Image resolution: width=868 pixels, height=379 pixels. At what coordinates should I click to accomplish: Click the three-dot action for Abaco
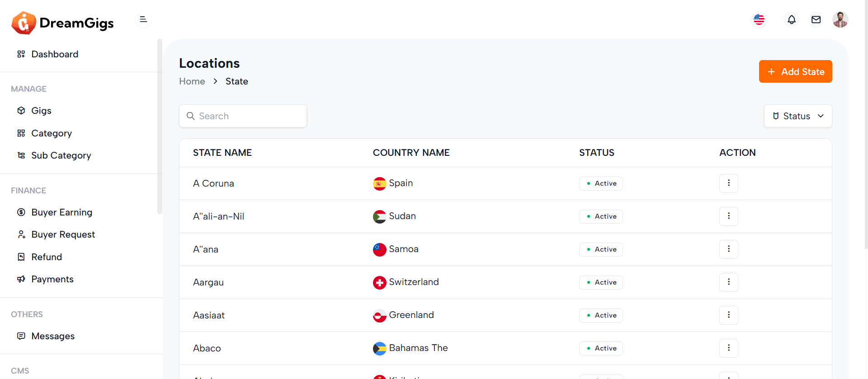[728, 348]
